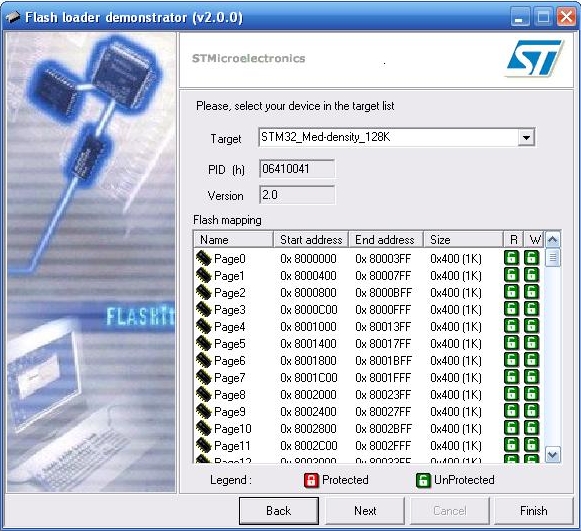Click the W column header
This screenshot has height=531, width=581.
(x=534, y=240)
